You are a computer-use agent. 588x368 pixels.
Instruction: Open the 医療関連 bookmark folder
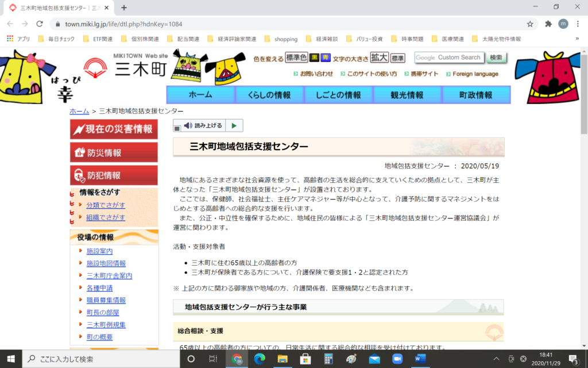point(448,39)
